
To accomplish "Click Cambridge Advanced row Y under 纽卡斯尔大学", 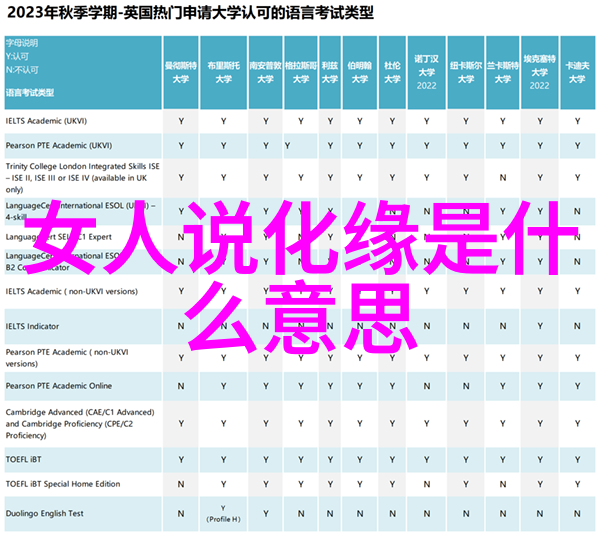I will click(x=466, y=424).
